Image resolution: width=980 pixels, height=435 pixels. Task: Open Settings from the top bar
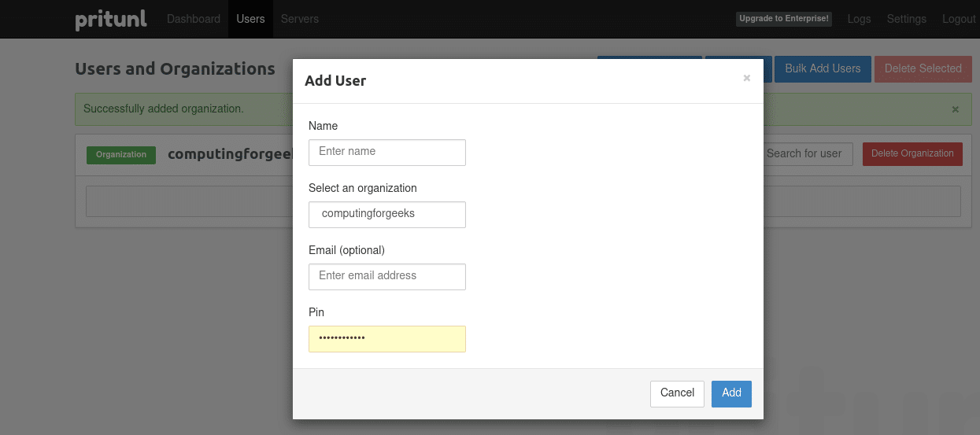click(x=906, y=19)
